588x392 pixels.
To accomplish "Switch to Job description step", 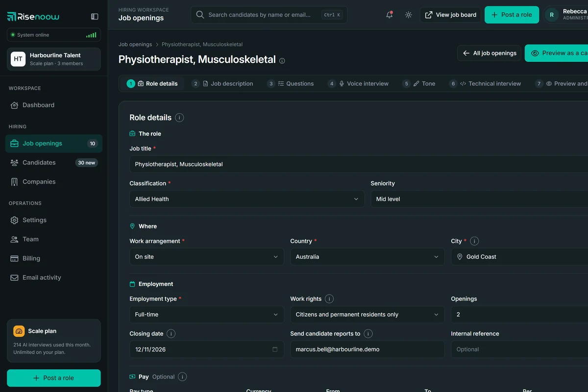I will tap(222, 84).
